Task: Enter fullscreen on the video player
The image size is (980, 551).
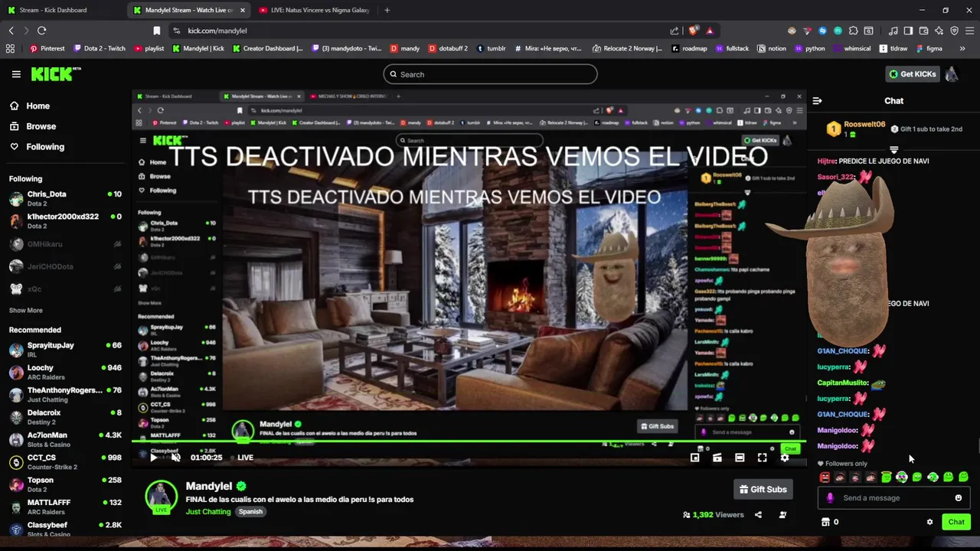Action: pyautogui.click(x=762, y=458)
